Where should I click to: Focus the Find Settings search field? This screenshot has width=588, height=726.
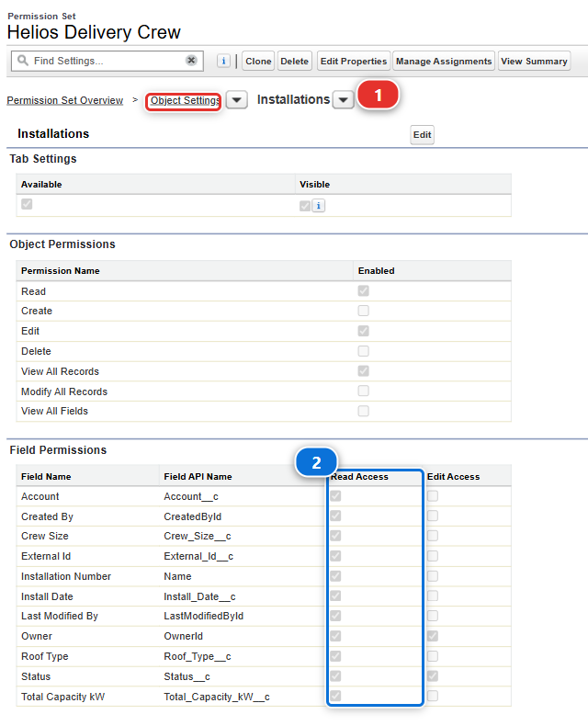point(107,61)
